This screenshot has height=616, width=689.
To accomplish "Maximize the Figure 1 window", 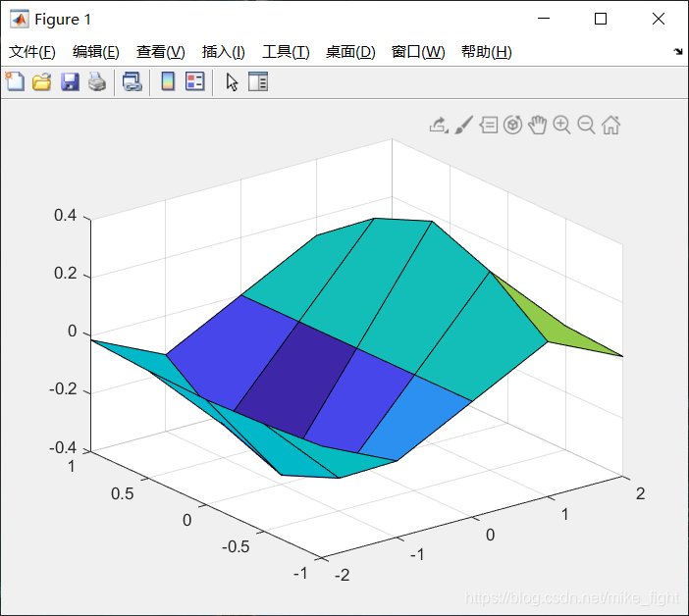I will coord(601,19).
